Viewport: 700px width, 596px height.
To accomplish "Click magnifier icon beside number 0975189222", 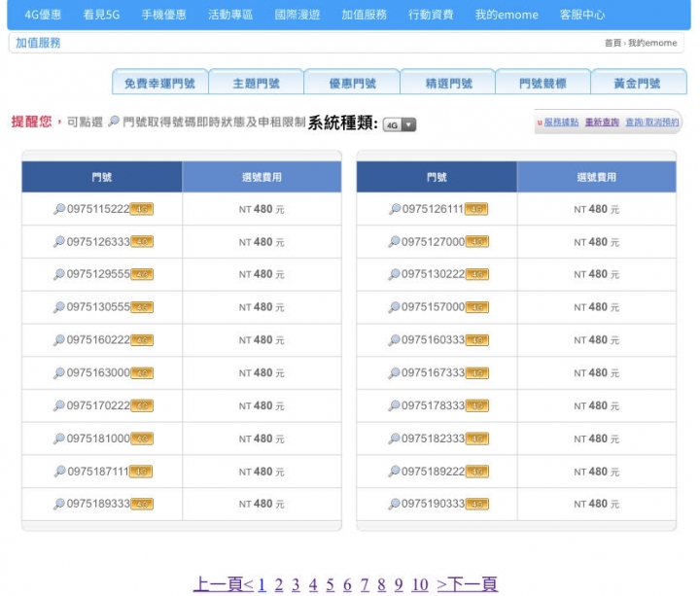I will (394, 472).
